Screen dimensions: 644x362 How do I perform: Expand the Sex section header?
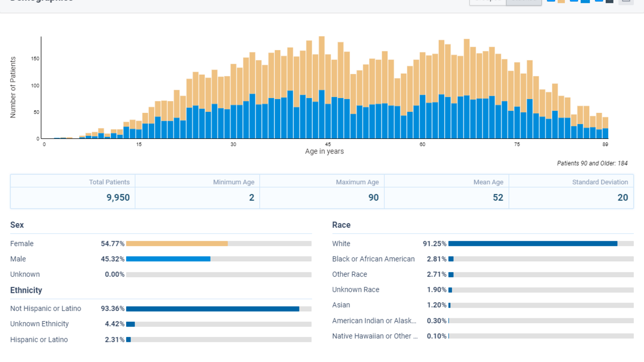(x=17, y=225)
